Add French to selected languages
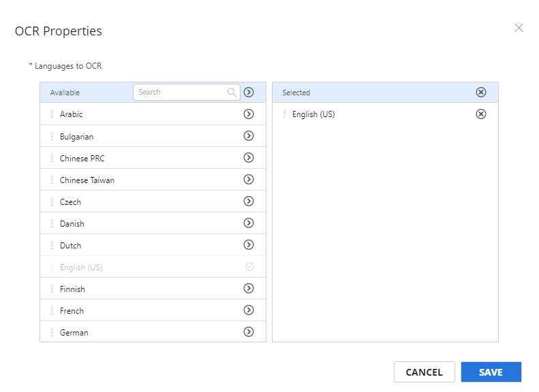This screenshot has height=392, width=539. (249, 310)
